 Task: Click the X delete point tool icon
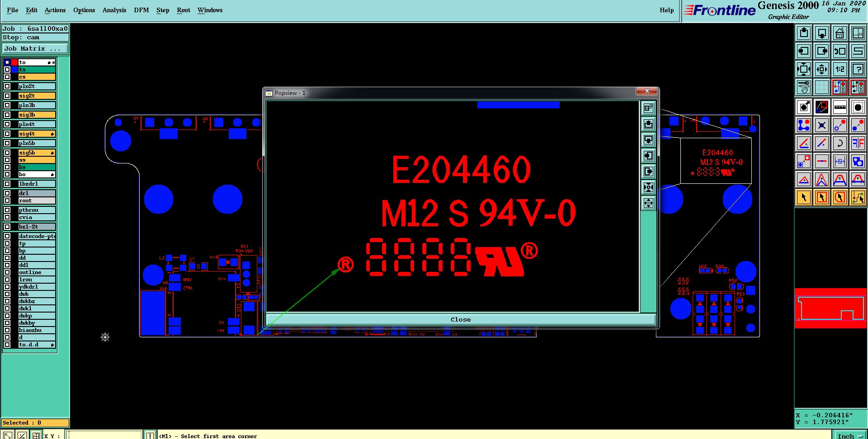[822, 125]
